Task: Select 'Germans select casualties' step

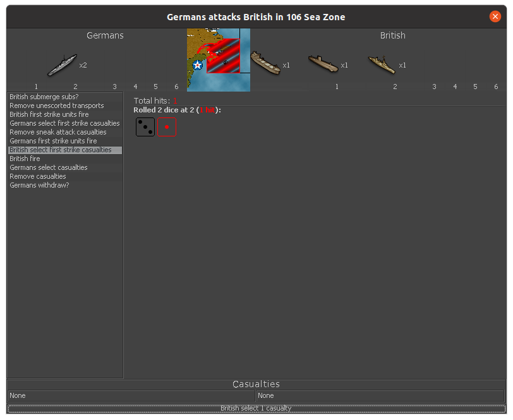Action: pos(49,167)
